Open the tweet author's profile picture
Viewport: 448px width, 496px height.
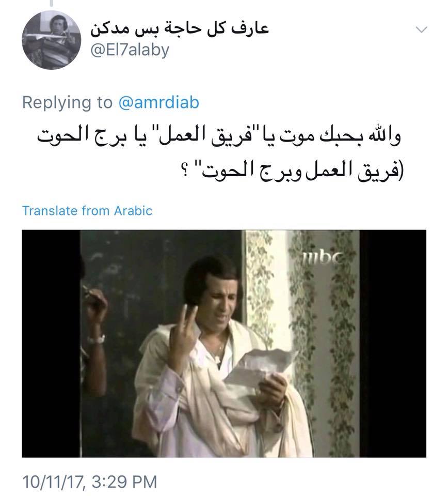pyautogui.click(x=51, y=40)
